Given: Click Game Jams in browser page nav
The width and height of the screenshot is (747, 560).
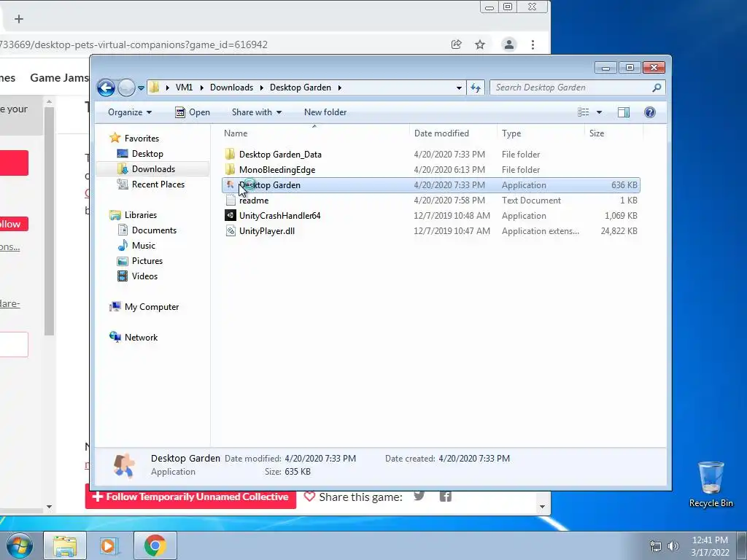Looking at the screenshot, I should pyautogui.click(x=59, y=77).
